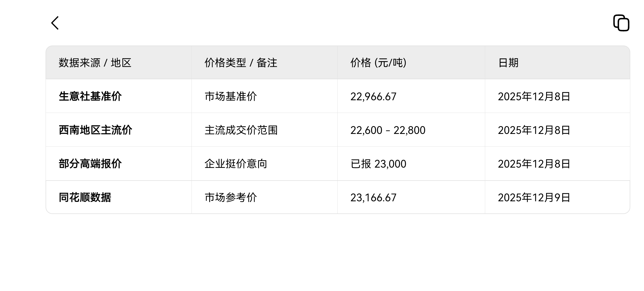Viewport: 644px width, 291px height.
Task: Select the 价格类型 / 备注 column header
Action: pyautogui.click(x=241, y=63)
